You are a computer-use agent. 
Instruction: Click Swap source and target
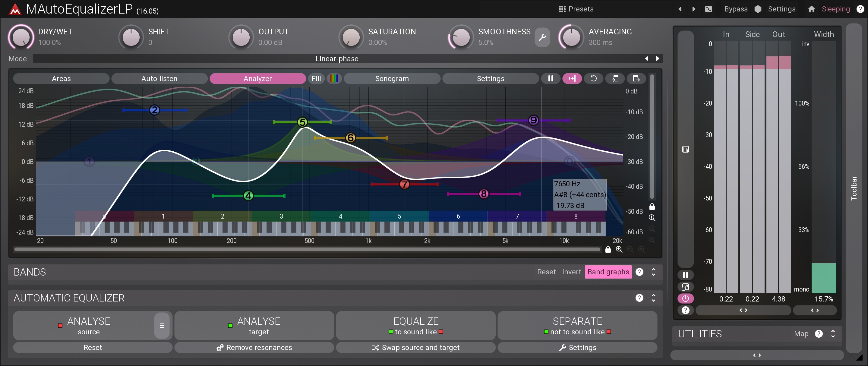click(x=415, y=348)
